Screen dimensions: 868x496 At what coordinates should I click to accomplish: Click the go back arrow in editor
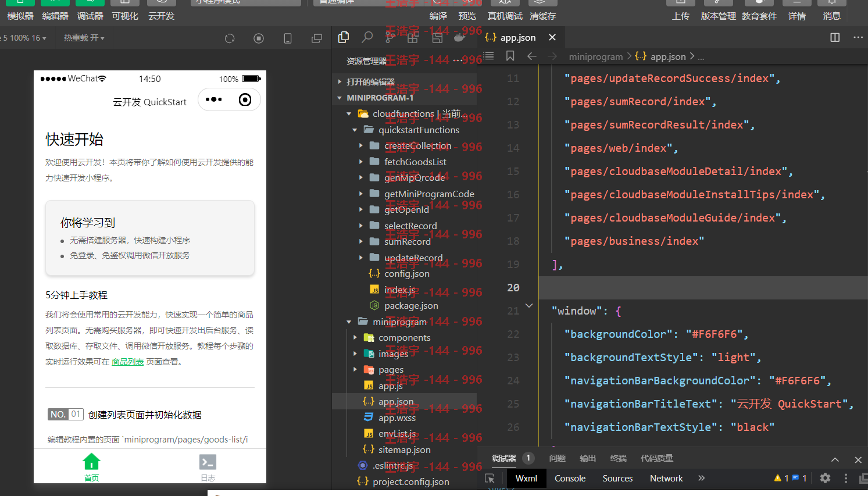pos(531,56)
